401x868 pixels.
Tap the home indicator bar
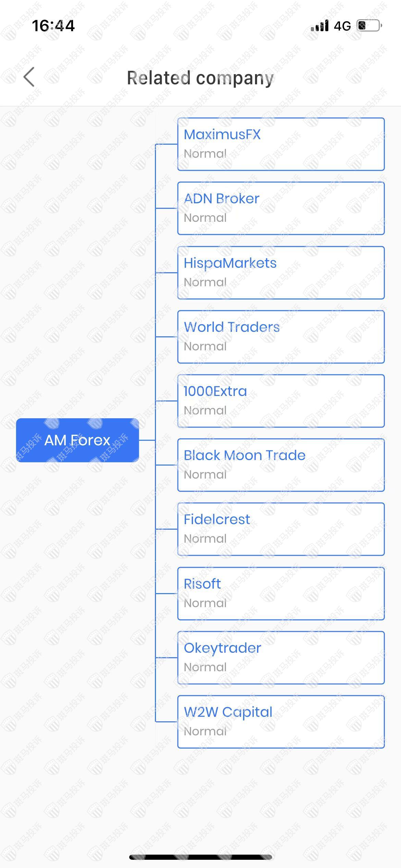[200, 857]
